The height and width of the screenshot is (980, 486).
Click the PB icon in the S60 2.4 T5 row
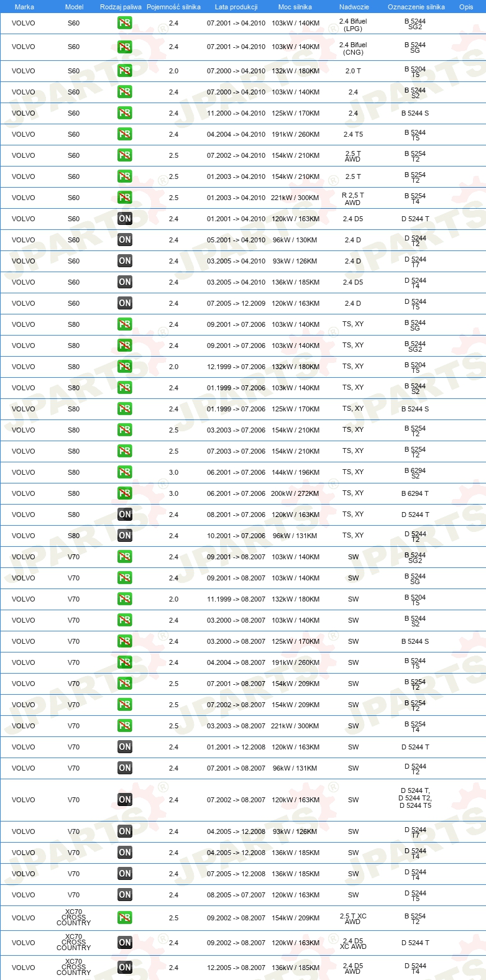[125, 134]
